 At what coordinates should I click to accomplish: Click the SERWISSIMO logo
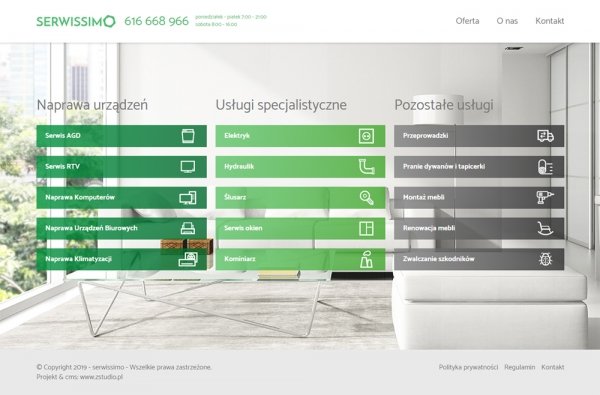pos(76,21)
